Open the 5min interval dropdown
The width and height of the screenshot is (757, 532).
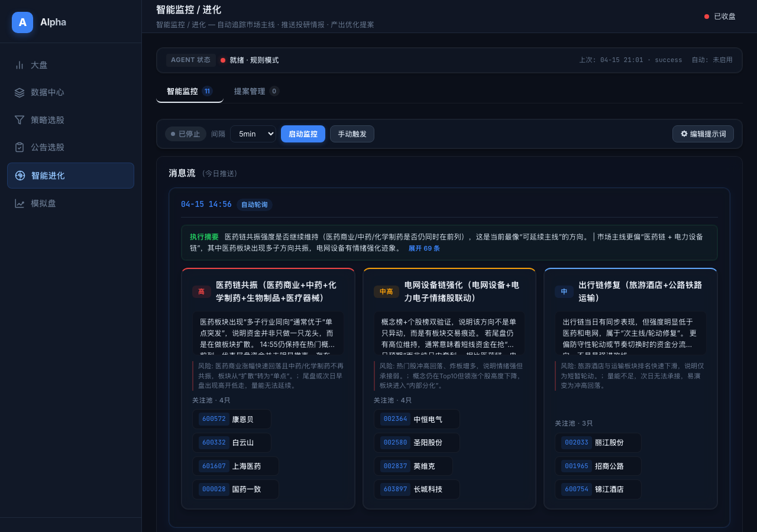pyautogui.click(x=253, y=134)
